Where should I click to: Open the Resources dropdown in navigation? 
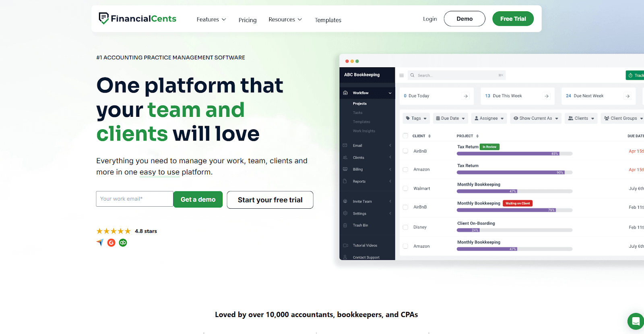tap(285, 19)
